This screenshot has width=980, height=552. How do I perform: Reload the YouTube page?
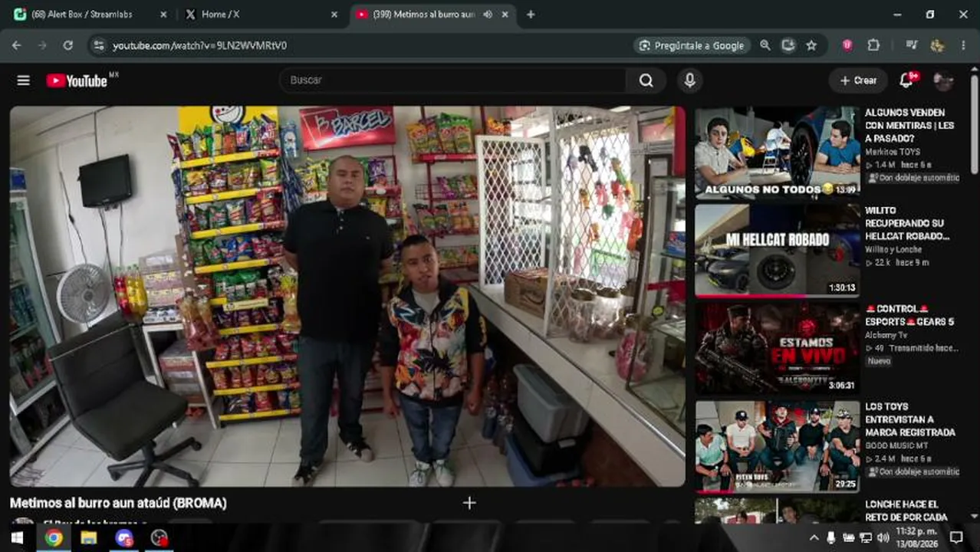coord(67,45)
